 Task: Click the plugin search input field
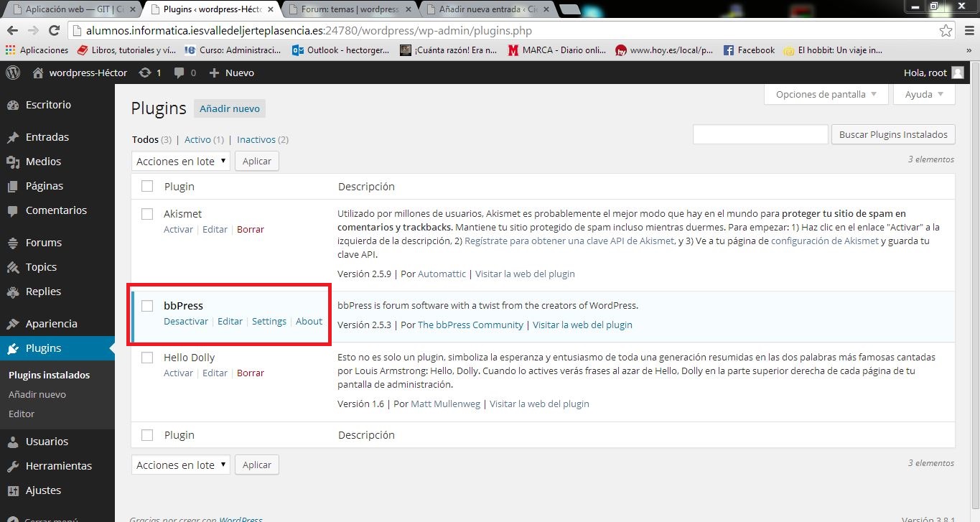(760, 134)
